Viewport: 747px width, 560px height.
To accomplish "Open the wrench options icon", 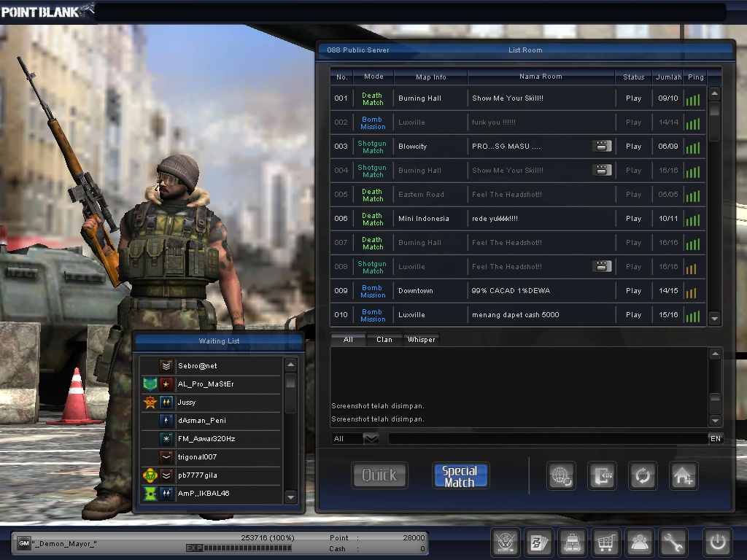I will click(x=673, y=542).
